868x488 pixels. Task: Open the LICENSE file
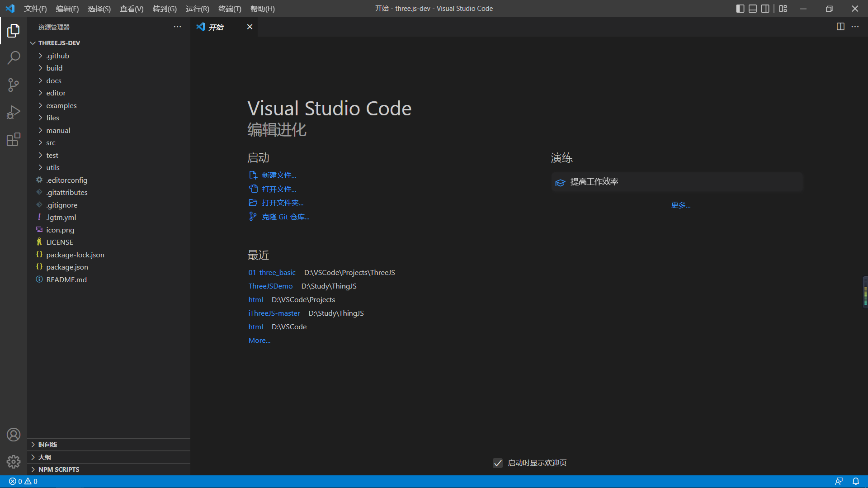point(60,242)
